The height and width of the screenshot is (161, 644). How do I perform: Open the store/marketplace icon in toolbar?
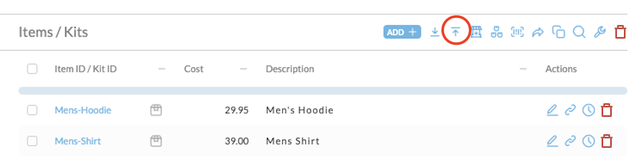point(476,32)
